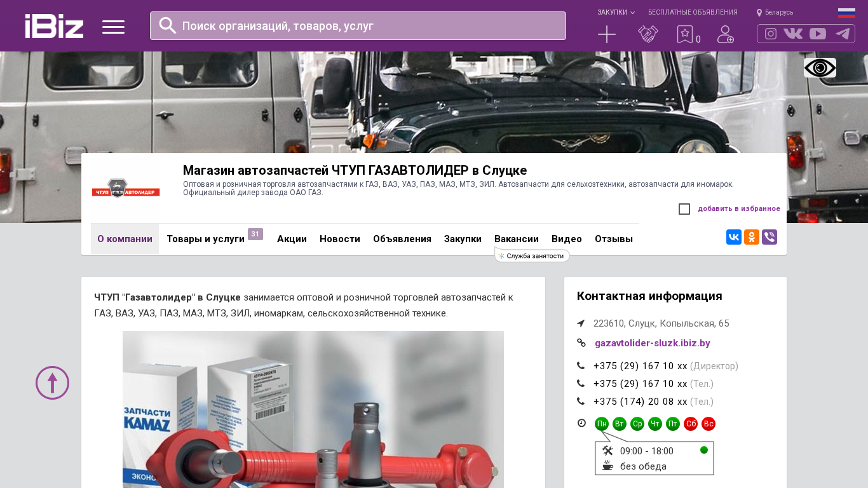
Task: Click the без обеда lunch text
Action: pos(643,466)
